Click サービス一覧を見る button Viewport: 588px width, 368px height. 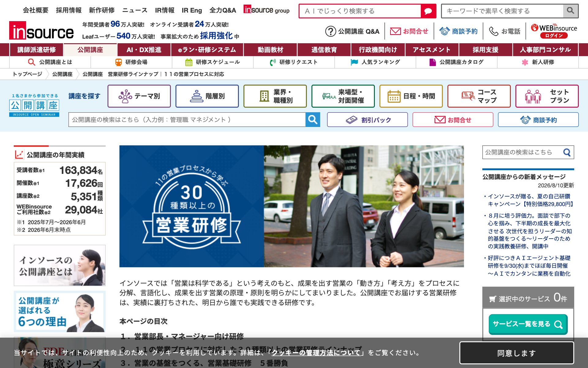[528, 324]
